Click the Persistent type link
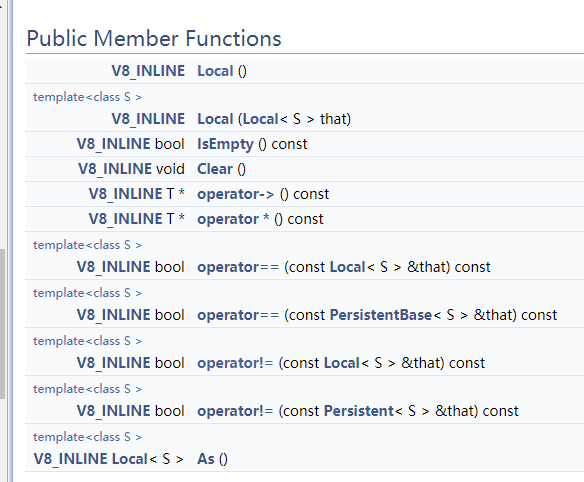The width and height of the screenshot is (584, 482). pos(359,411)
